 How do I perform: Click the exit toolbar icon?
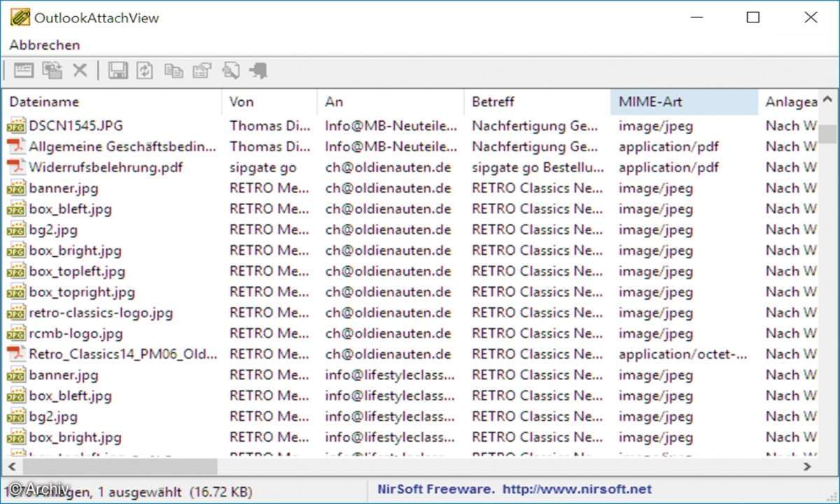tap(259, 70)
